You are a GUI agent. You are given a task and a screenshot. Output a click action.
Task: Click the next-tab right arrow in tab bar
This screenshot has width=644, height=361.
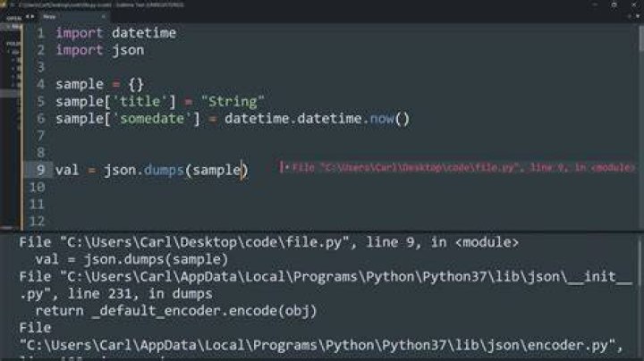[x=32, y=16]
